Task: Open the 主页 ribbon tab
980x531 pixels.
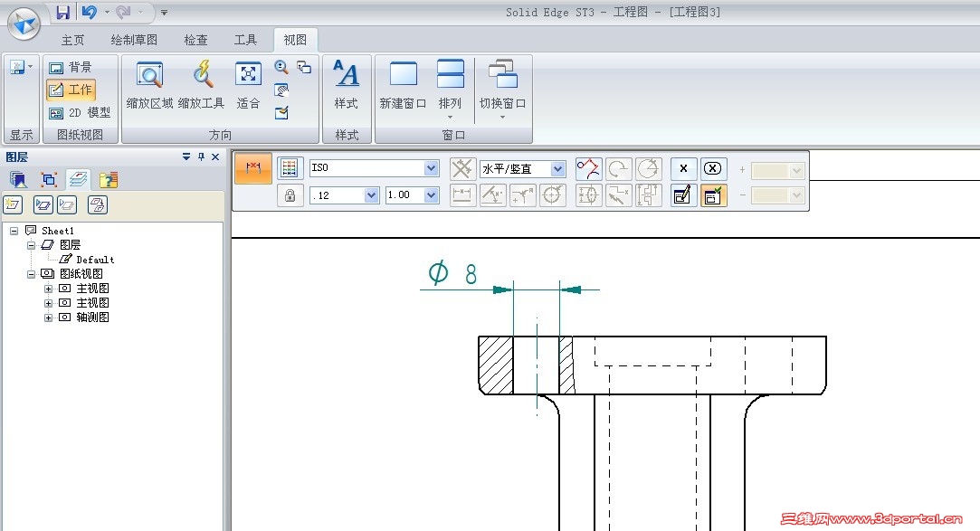Action: click(72, 40)
